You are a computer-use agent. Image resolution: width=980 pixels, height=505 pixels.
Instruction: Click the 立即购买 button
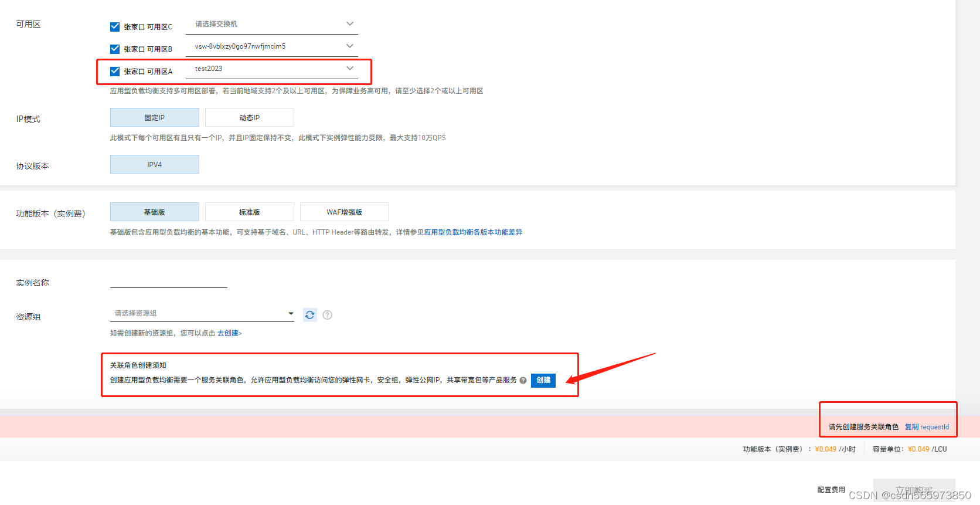(x=914, y=490)
